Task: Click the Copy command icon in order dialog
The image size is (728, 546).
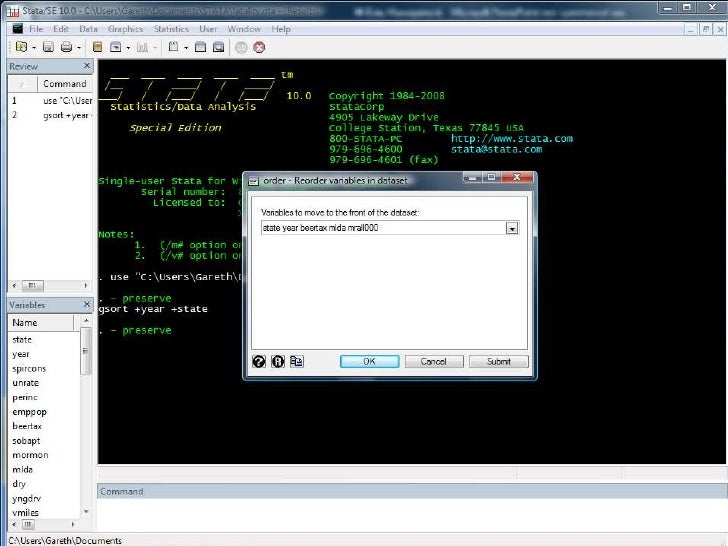Action: point(297,361)
